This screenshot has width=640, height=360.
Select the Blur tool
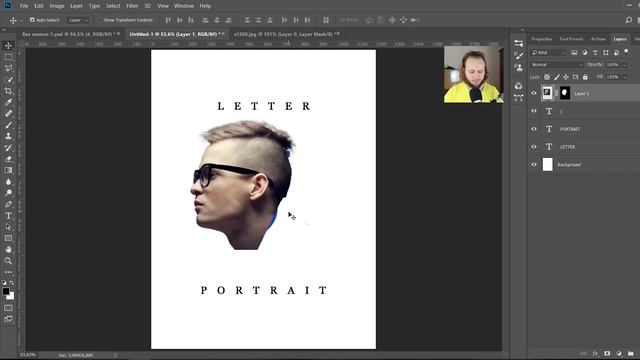coord(8,182)
